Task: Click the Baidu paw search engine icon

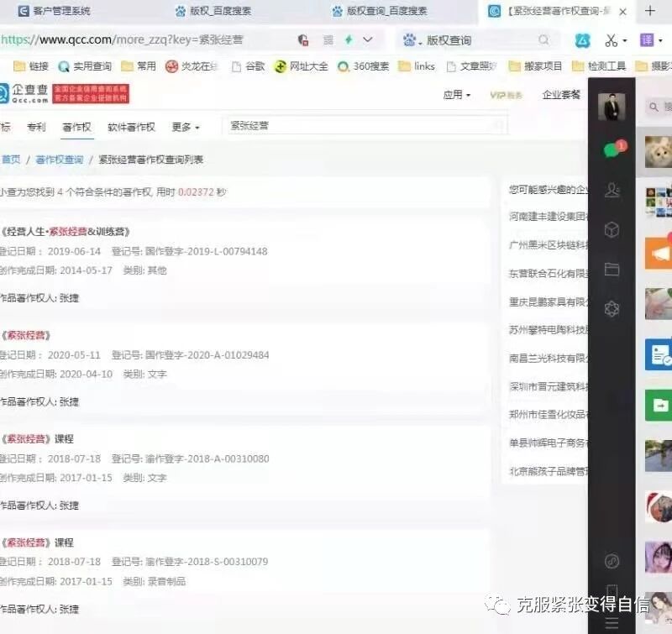Action: (x=410, y=40)
